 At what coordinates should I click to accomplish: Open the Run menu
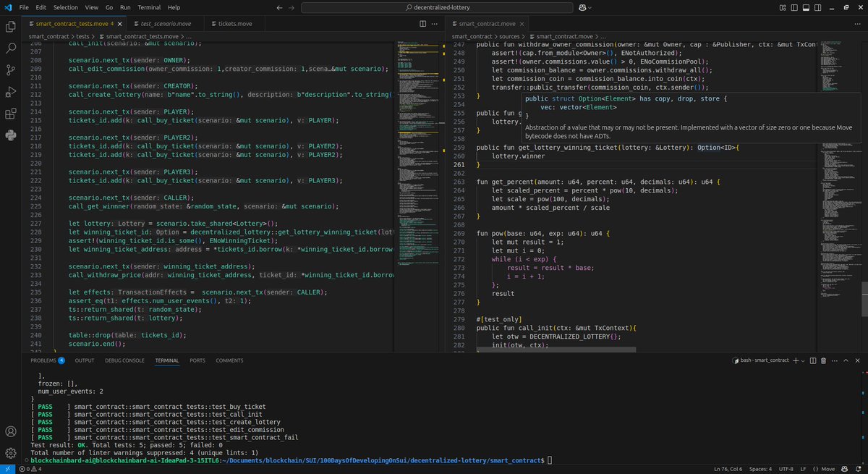tap(126, 7)
